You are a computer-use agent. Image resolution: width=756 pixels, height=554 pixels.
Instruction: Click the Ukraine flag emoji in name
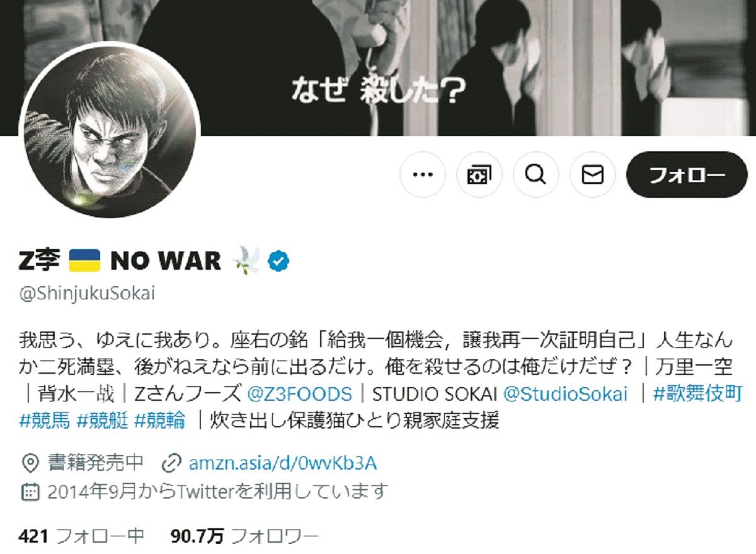(x=84, y=260)
